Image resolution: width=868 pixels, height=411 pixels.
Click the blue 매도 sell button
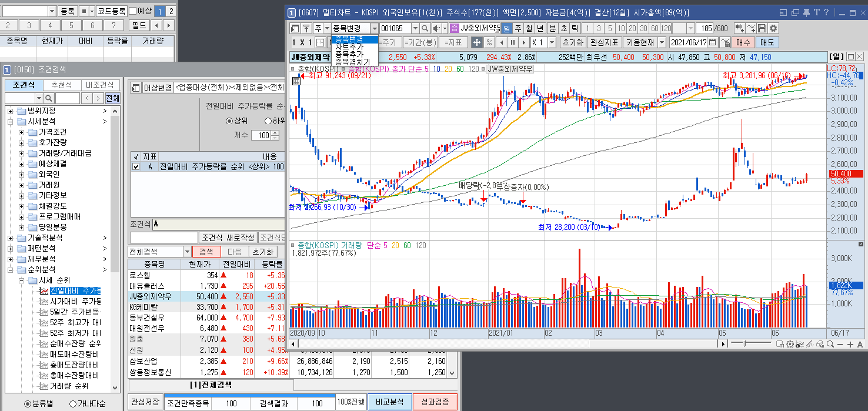click(x=767, y=42)
